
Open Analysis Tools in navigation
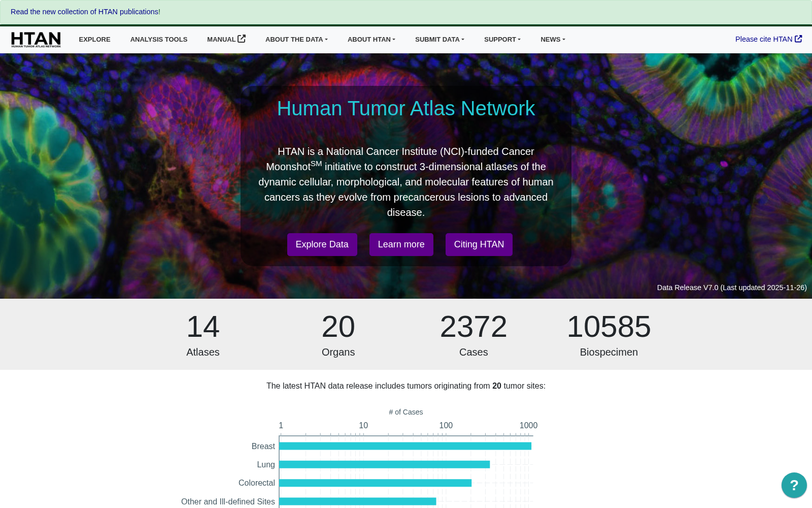tap(159, 39)
